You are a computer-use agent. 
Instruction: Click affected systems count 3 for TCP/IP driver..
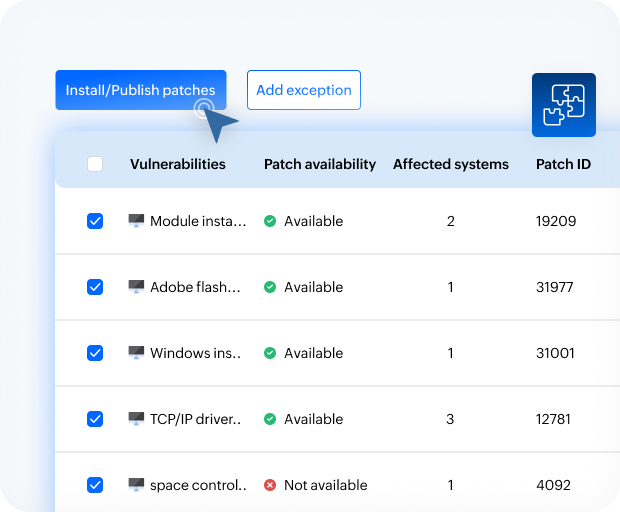(x=450, y=419)
